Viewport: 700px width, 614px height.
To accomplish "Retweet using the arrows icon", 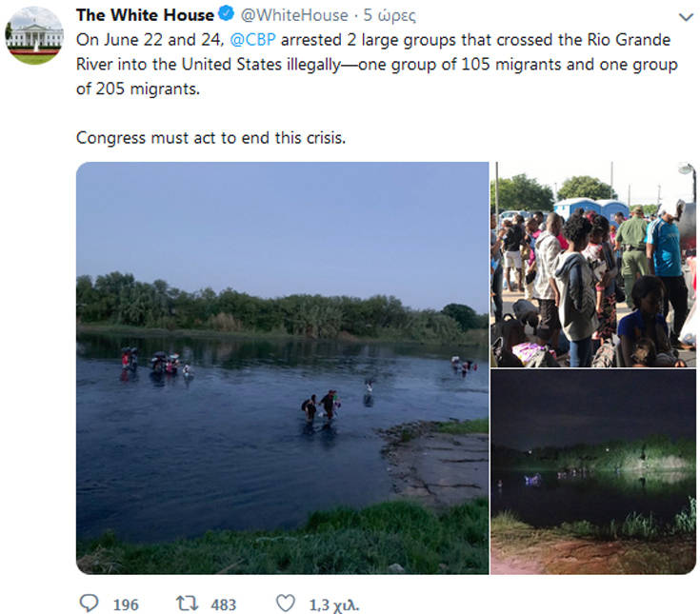I will [x=187, y=604].
